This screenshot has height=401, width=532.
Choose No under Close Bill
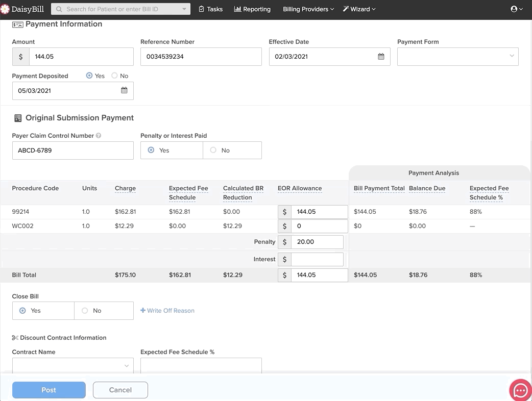85,311
